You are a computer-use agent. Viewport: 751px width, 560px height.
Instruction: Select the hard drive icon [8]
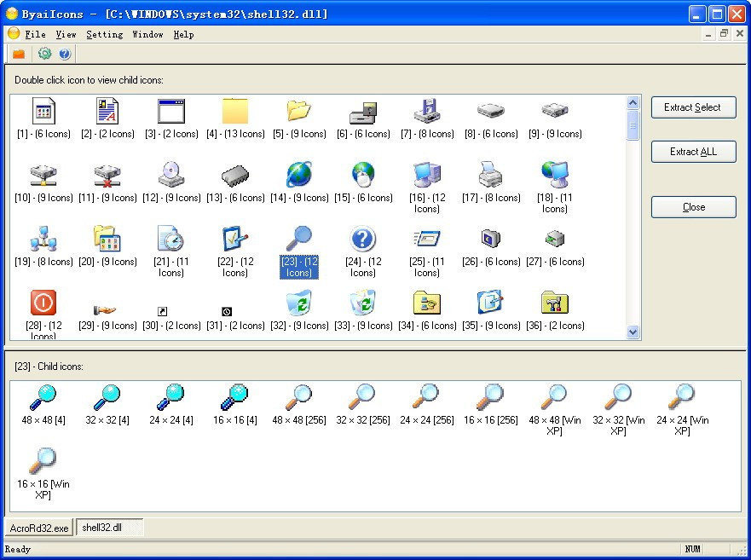490,111
